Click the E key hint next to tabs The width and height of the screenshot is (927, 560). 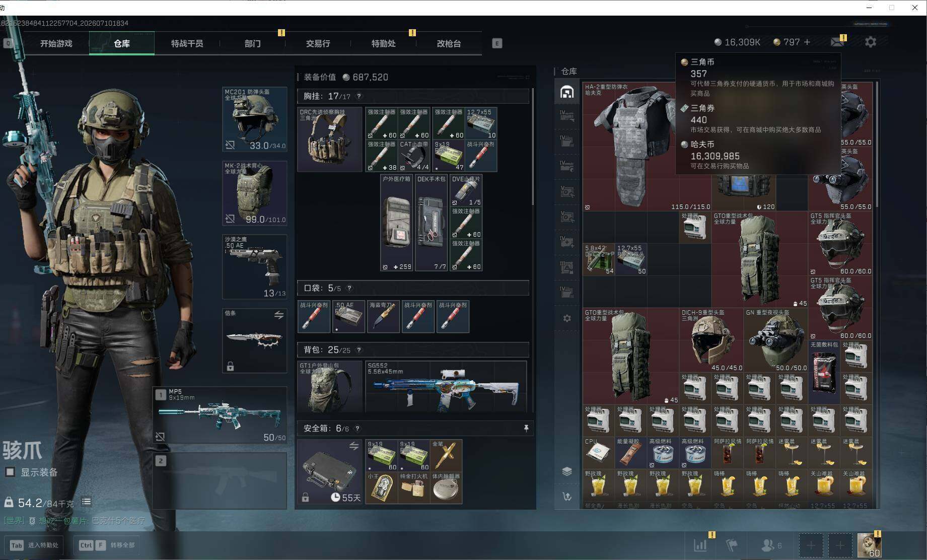pyautogui.click(x=497, y=43)
